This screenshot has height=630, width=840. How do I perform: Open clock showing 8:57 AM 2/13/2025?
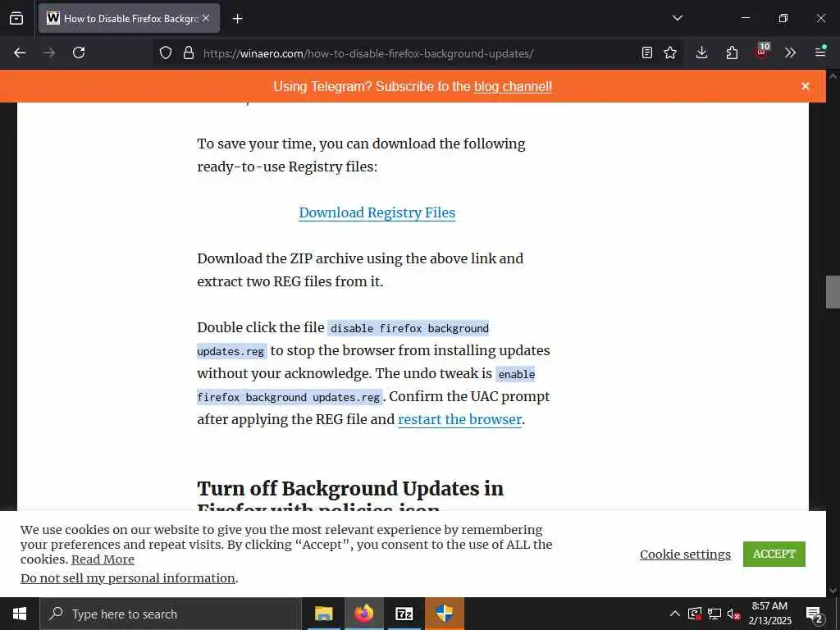[x=769, y=614]
